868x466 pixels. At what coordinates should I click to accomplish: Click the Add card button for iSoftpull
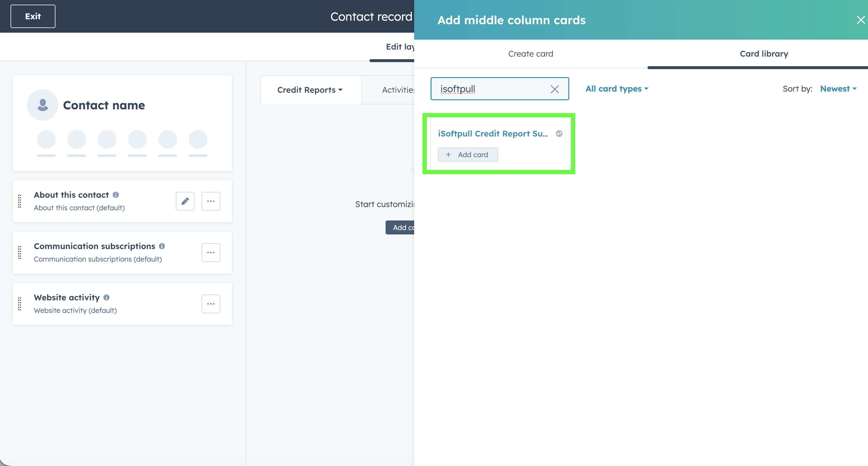pyautogui.click(x=468, y=155)
